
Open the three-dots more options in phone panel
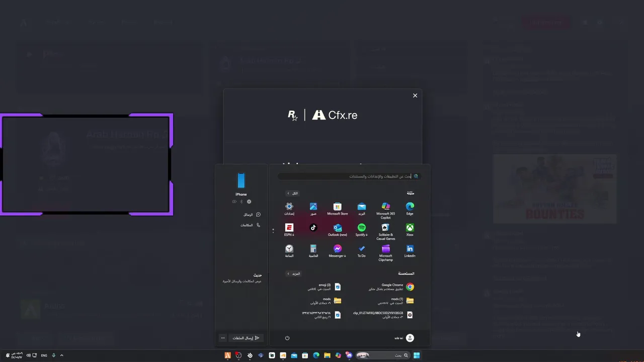click(x=223, y=338)
